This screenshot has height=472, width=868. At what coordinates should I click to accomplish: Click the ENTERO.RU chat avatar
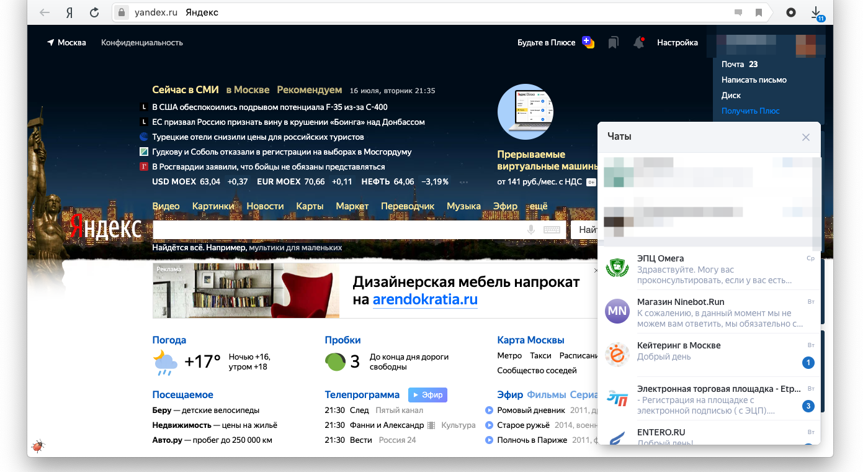[617, 437]
